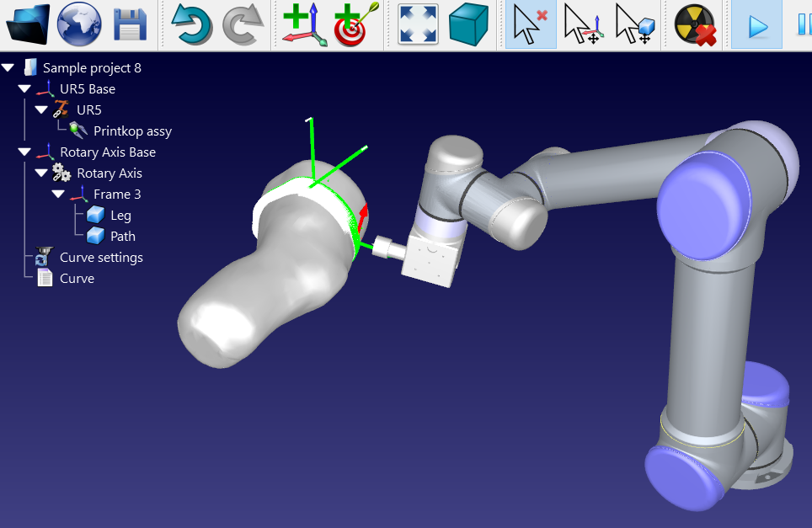Select the isometric view cube icon
The image size is (812, 528).
468,24
